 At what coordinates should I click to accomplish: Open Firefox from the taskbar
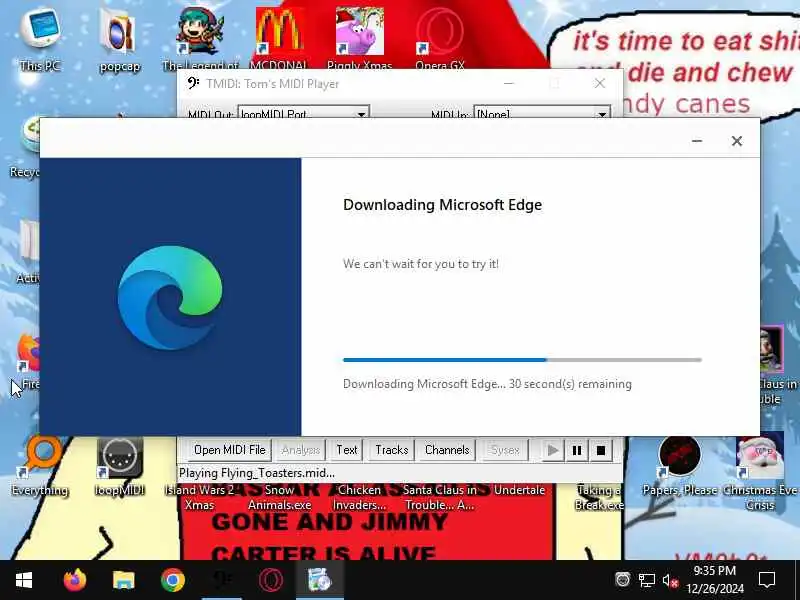tap(74, 580)
